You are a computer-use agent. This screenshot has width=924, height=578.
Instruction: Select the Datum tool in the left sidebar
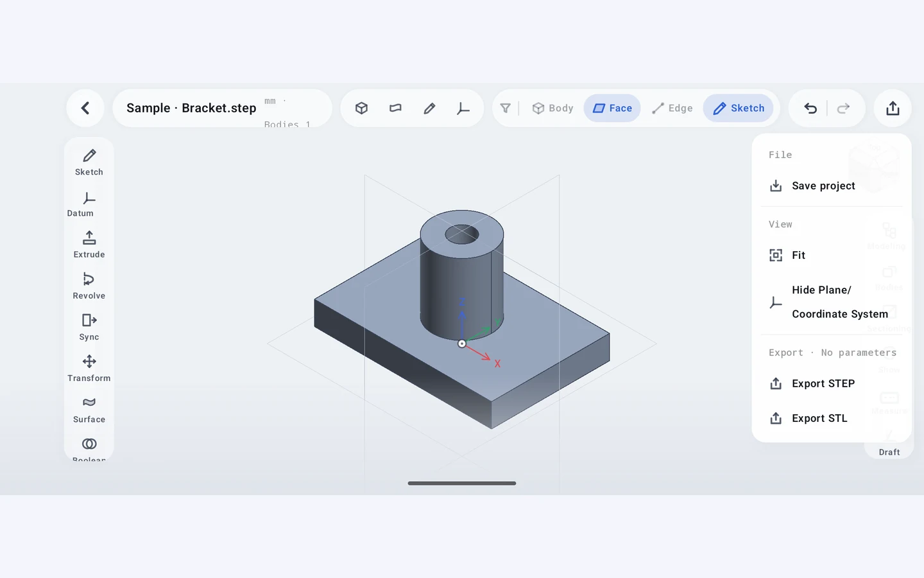point(89,204)
